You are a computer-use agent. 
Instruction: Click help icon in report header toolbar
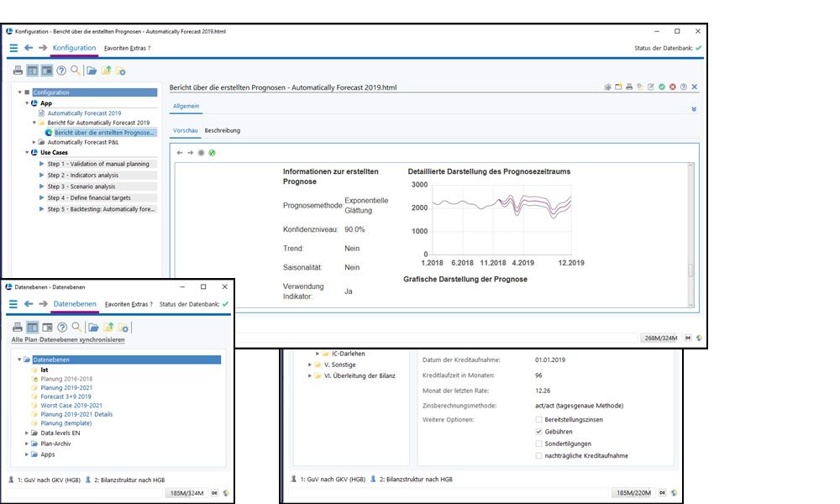(683, 87)
